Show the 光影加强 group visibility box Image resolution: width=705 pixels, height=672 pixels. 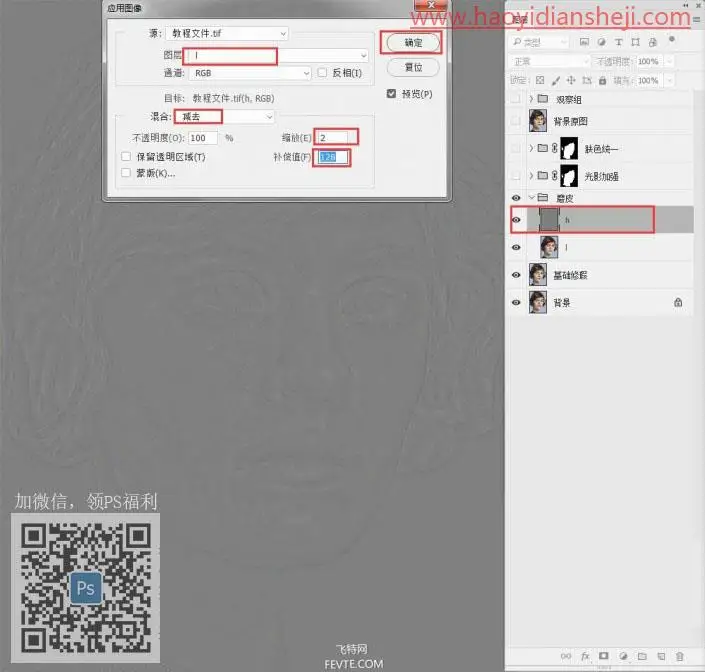516,175
